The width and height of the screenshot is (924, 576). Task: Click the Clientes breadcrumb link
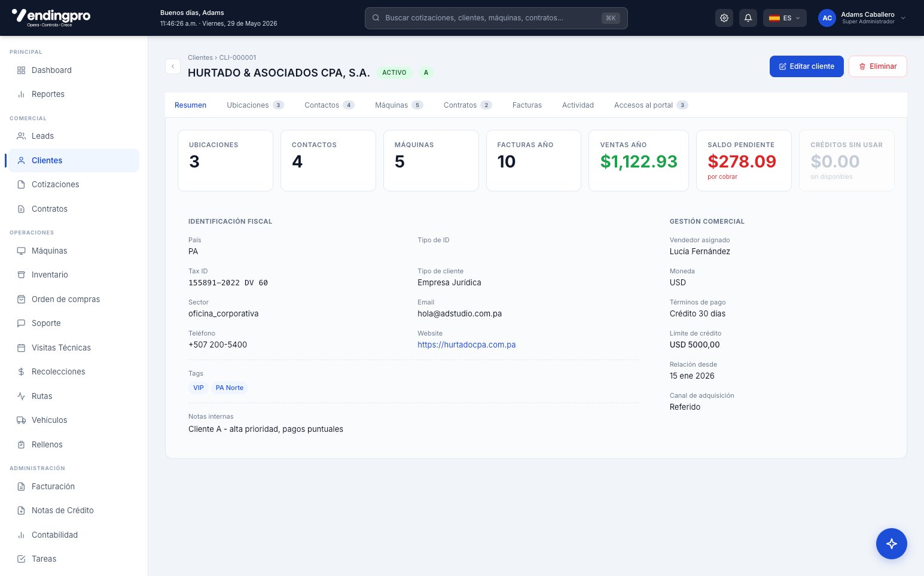point(200,57)
